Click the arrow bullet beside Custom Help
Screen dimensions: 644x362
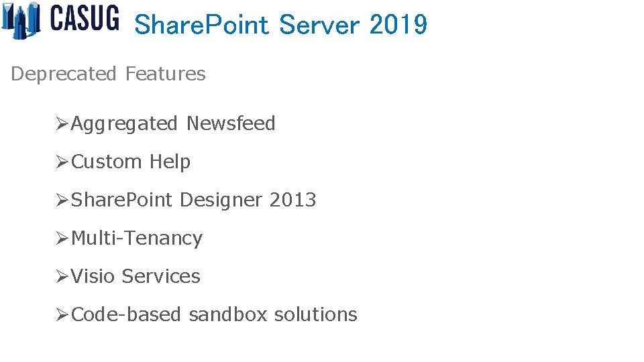click(62, 162)
